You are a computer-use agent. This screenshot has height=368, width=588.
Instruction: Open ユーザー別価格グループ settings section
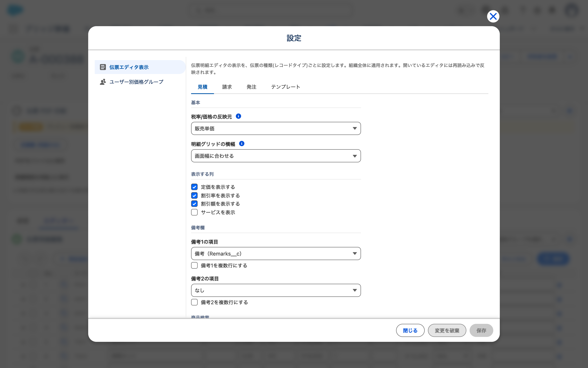click(140, 82)
